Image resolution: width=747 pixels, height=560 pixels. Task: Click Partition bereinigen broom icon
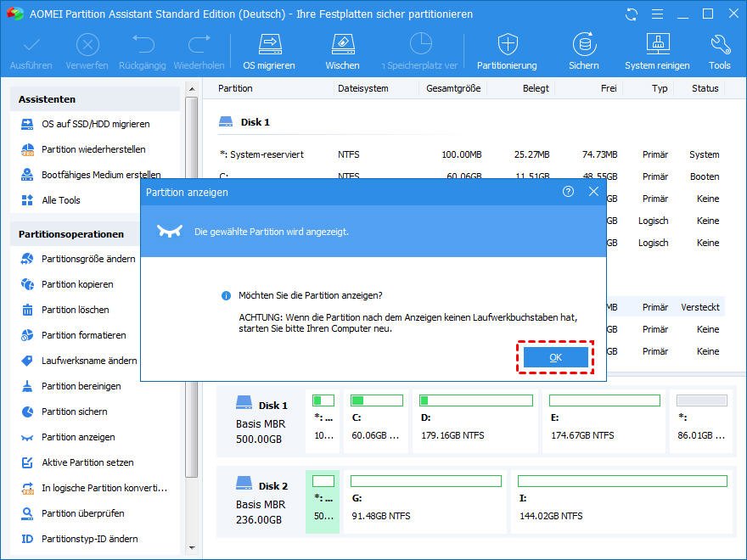pos(28,386)
